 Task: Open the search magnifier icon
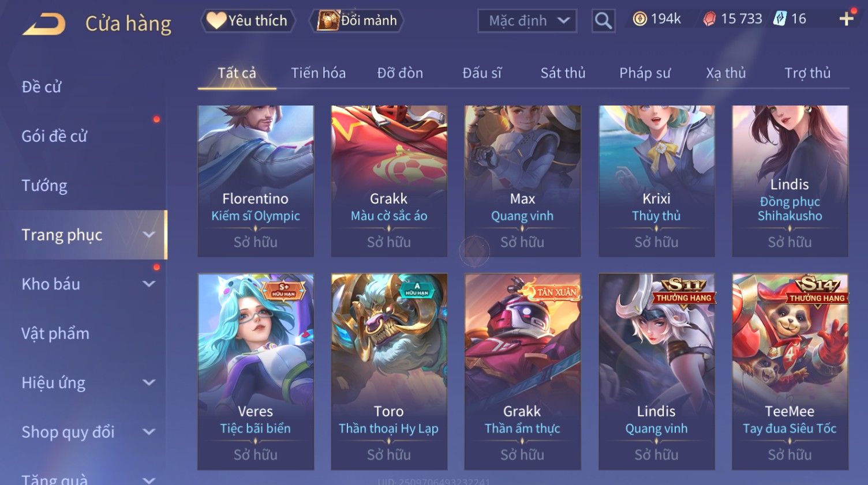603,21
